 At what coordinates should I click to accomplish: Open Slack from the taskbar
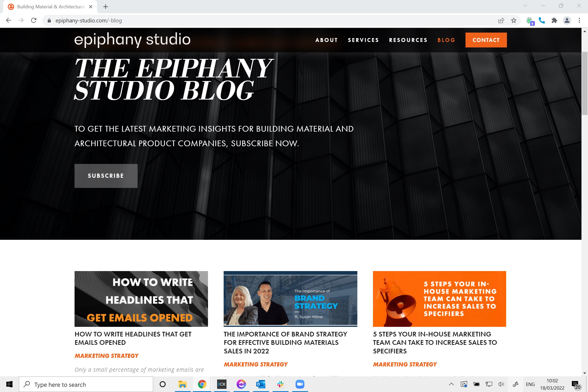[x=280, y=384]
